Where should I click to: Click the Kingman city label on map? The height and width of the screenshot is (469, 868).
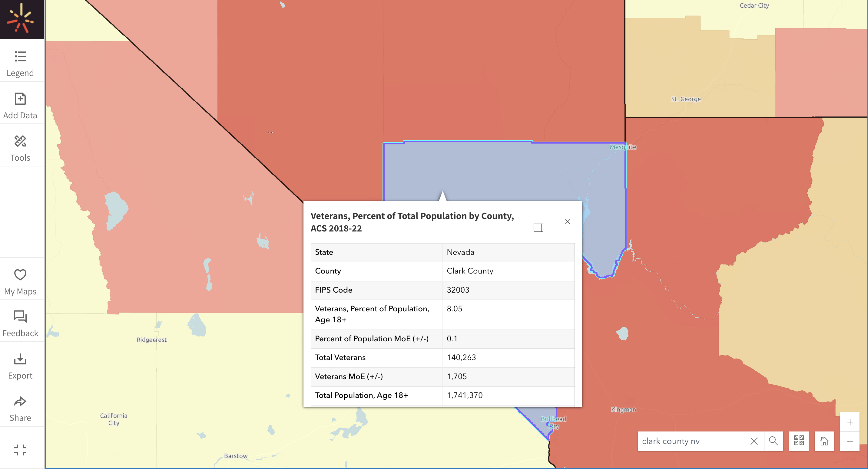pos(624,409)
